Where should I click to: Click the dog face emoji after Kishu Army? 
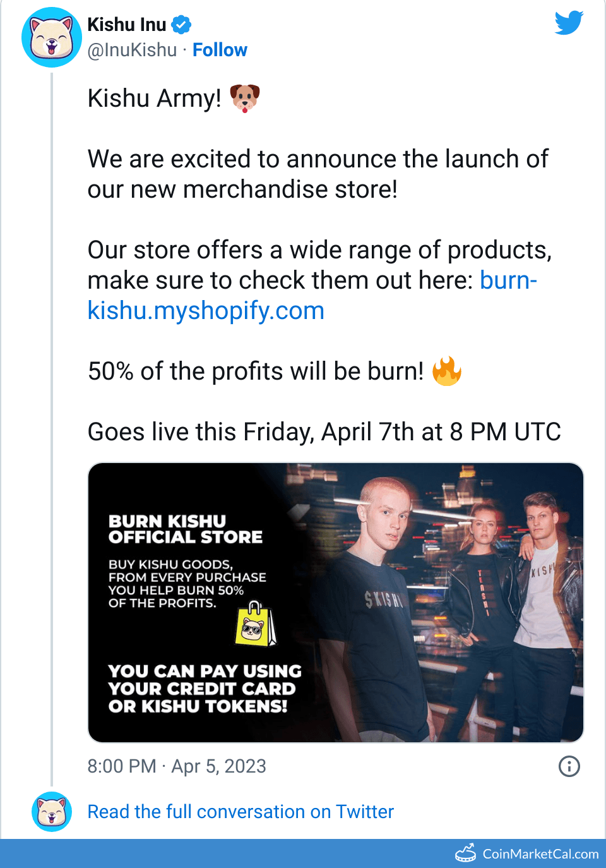pos(245,99)
